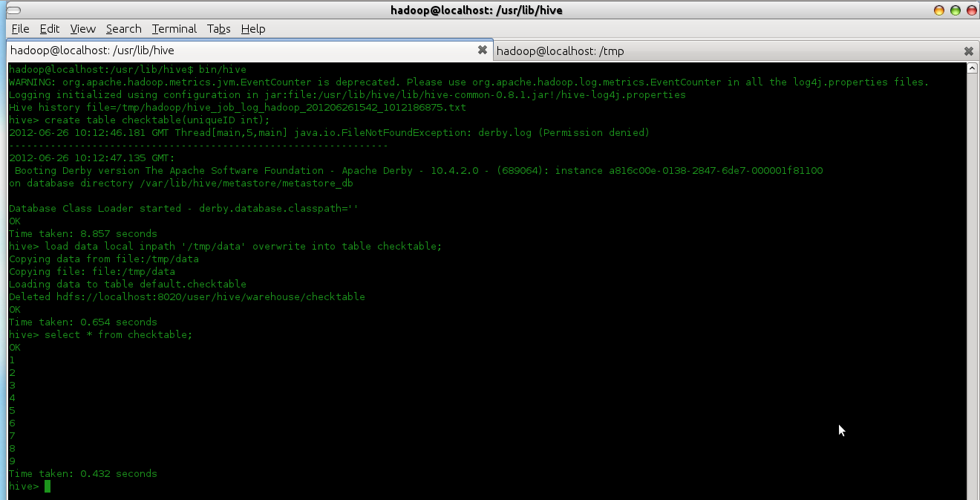Click the 'create table checktable(uniqueID int);' command
This screenshot has width=980, height=500.
click(157, 120)
